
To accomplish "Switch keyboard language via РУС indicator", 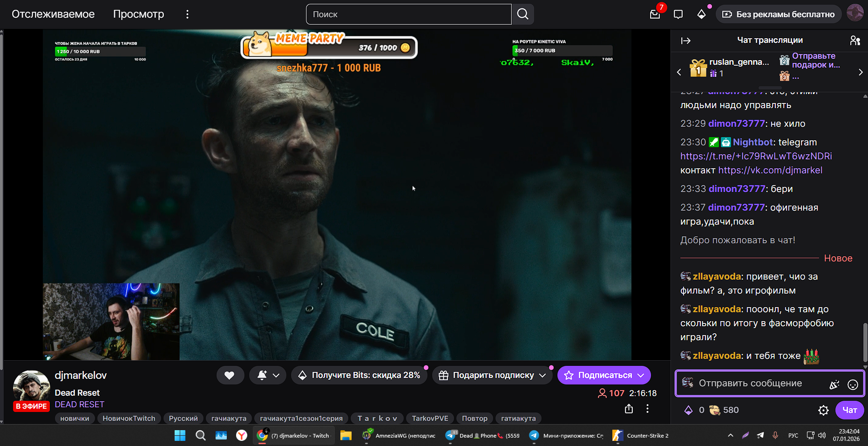I will click(x=793, y=435).
